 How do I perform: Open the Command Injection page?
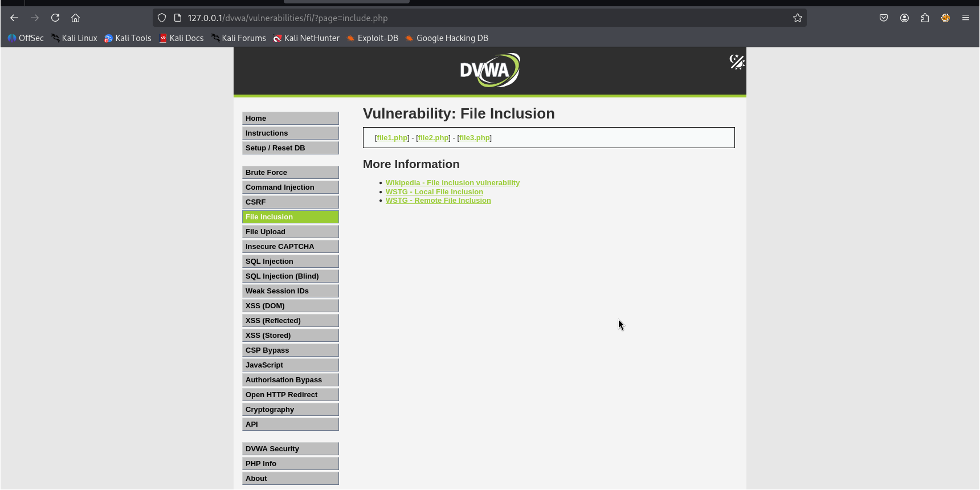[x=291, y=187]
